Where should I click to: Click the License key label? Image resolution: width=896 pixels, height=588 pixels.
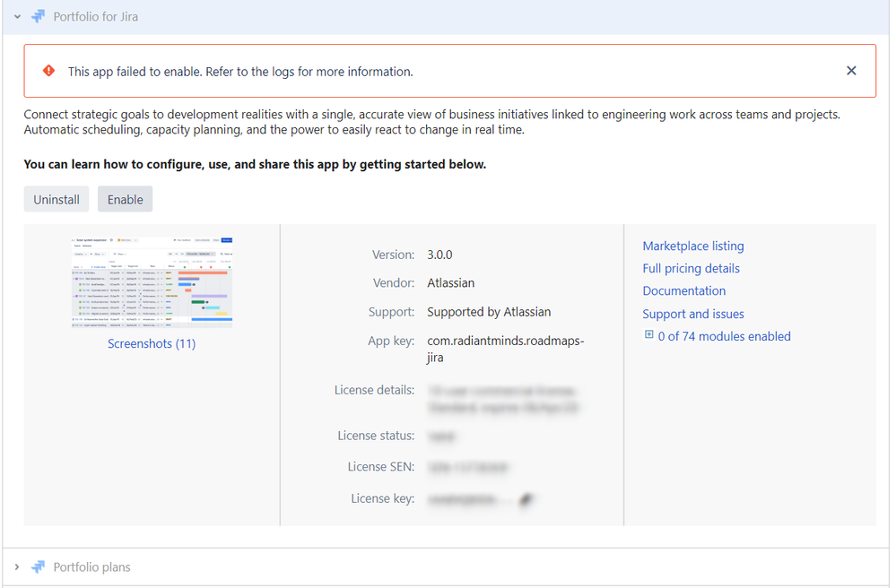click(x=382, y=499)
